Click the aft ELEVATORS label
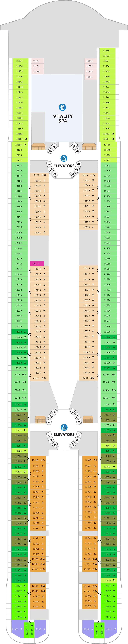 pos(64,435)
